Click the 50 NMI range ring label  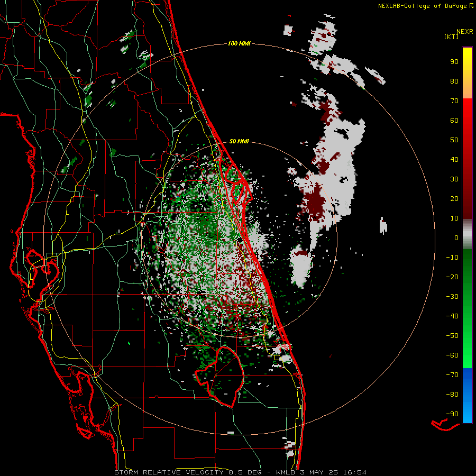(x=239, y=141)
